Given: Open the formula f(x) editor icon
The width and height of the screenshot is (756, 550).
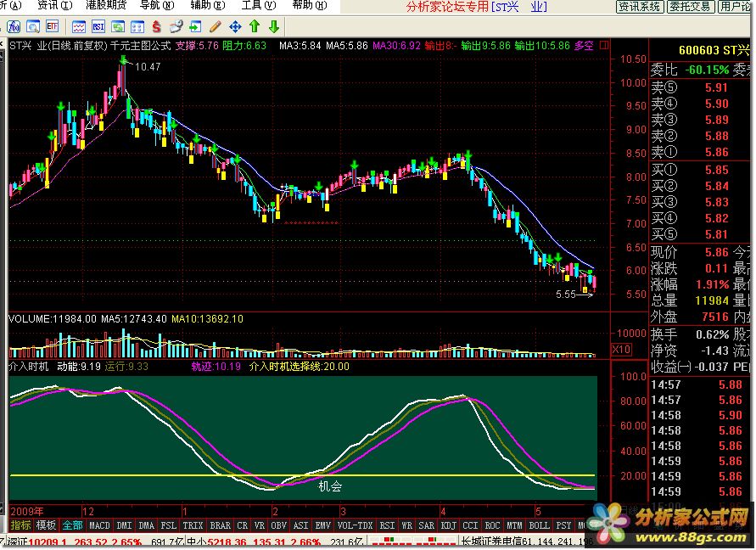Looking at the screenshot, I should coord(14,26).
